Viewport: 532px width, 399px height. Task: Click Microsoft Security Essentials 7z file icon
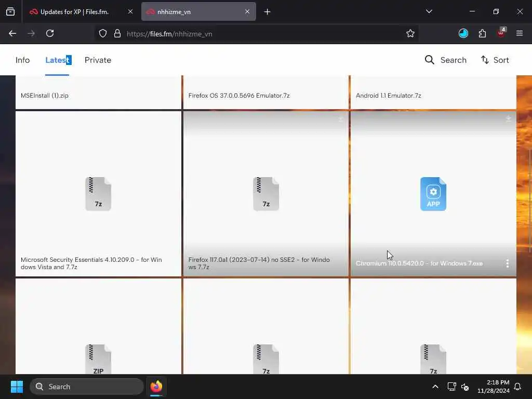pos(98,194)
